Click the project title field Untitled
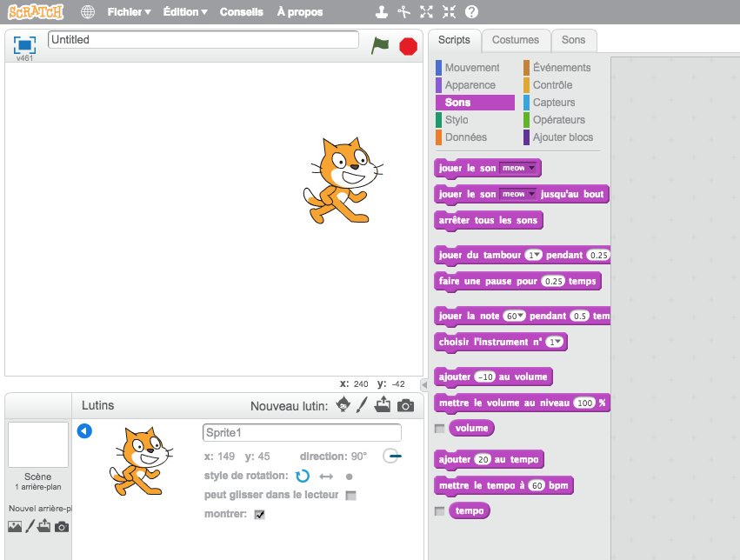The width and height of the screenshot is (740, 560). click(x=203, y=40)
